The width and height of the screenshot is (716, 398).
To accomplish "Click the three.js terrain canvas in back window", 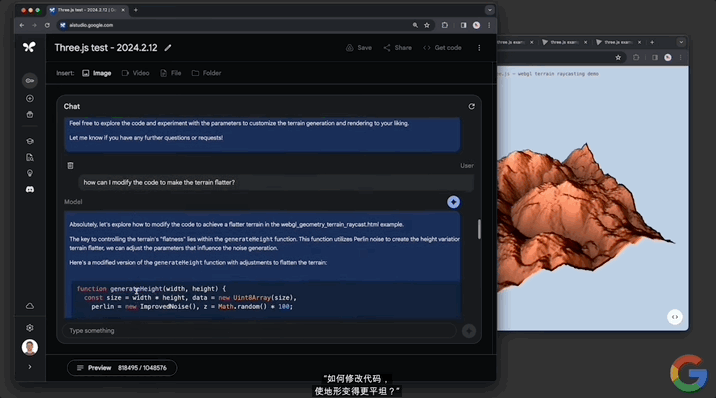I will click(x=592, y=198).
